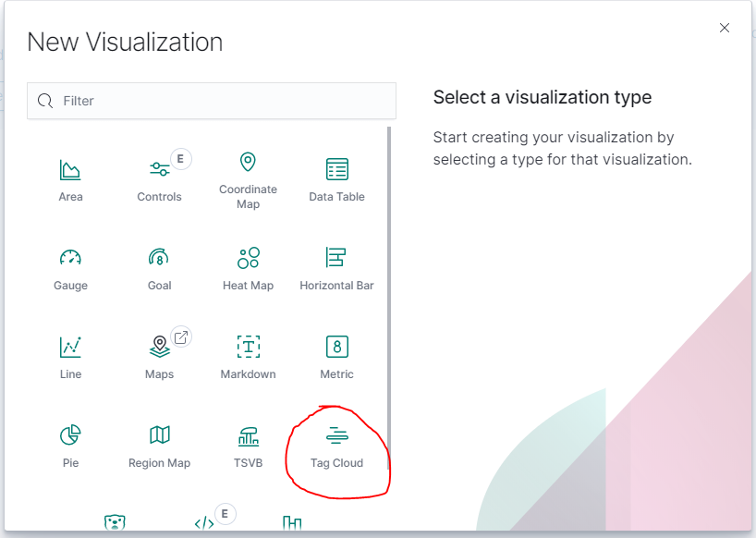Select the vertical bar icon in bottom row

click(x=292, y=522)
